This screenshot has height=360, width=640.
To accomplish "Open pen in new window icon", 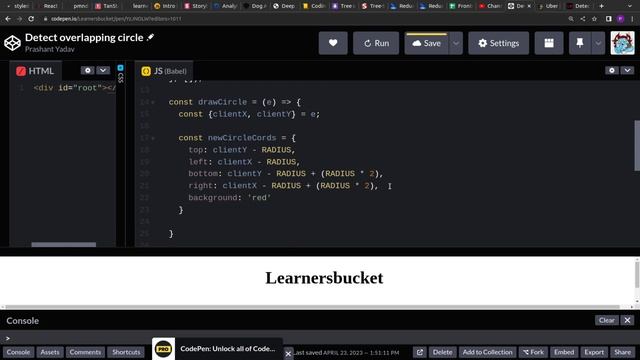I will pos(420,352).
